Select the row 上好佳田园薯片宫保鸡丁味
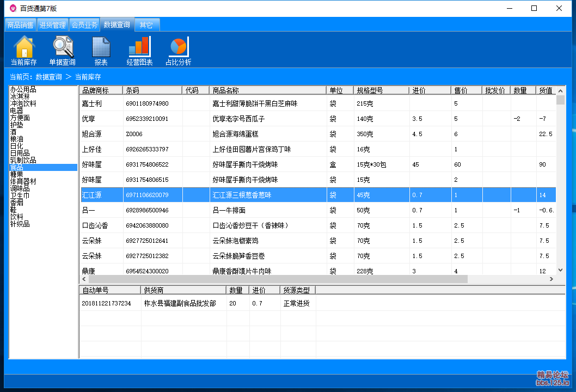576x392 pixels. [318, 149]
